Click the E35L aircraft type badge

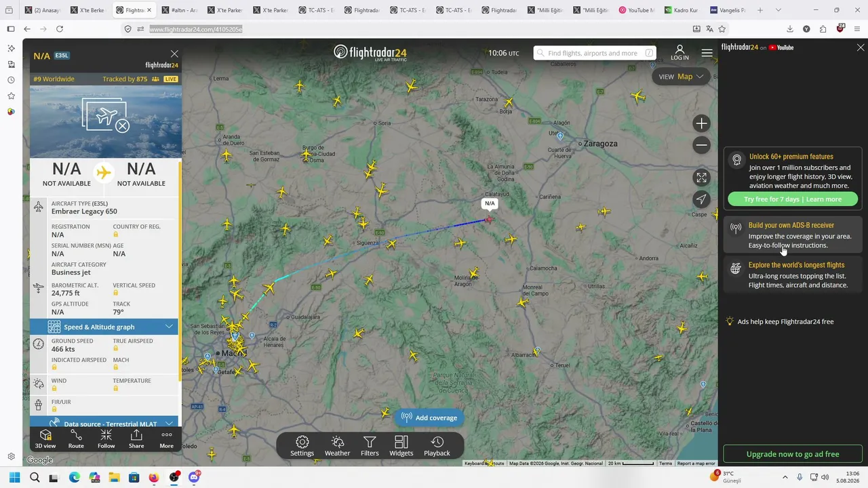click(x=62, y=56)
